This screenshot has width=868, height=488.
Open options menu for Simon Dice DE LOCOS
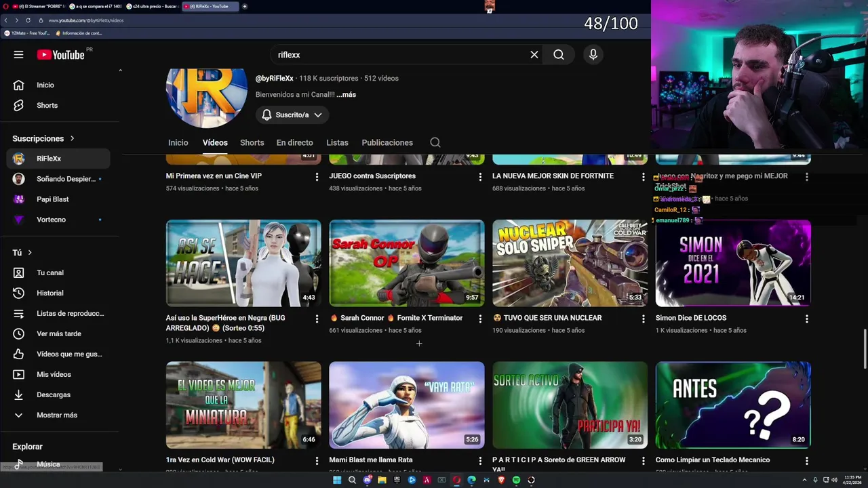click(x=806, y=319)
